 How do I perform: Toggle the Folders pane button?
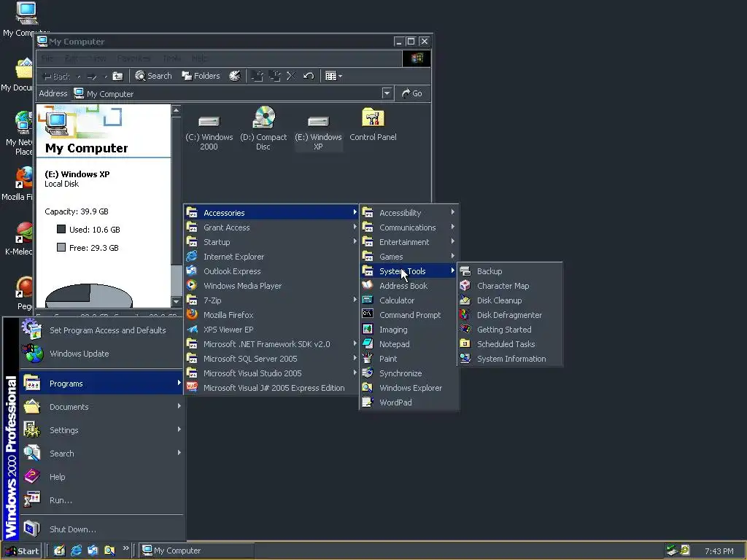tap(201, 76)
